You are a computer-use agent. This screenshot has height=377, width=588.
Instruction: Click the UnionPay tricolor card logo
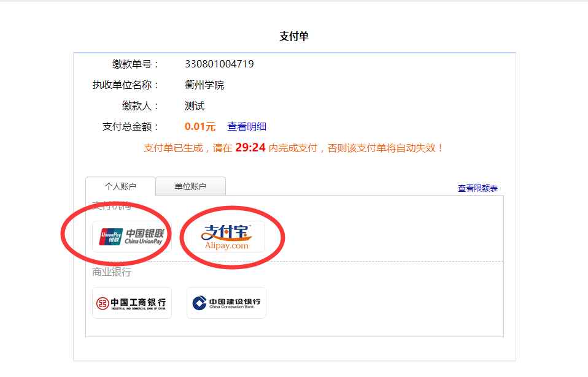click(x=111, y=237)
